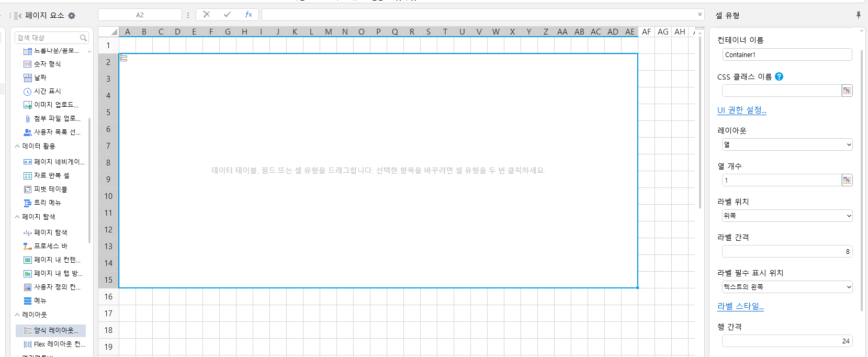Viewport: 868px width, 357px height.
Task: Open the 라벨 필수 표시 위치 dropdown
Action: tap(787, 287)
